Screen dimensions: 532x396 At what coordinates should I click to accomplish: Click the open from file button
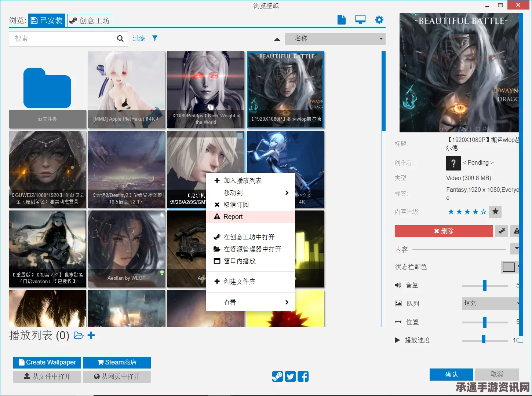[x=47, y=377]
